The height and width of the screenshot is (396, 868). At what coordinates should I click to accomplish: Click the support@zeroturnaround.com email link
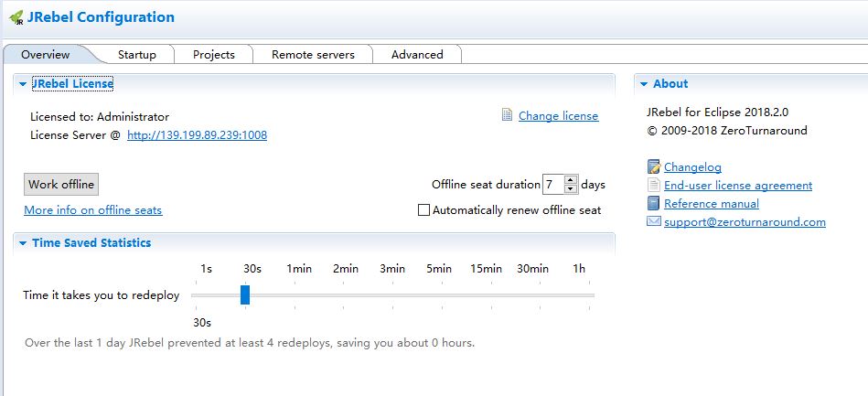(x=745, y=222)
